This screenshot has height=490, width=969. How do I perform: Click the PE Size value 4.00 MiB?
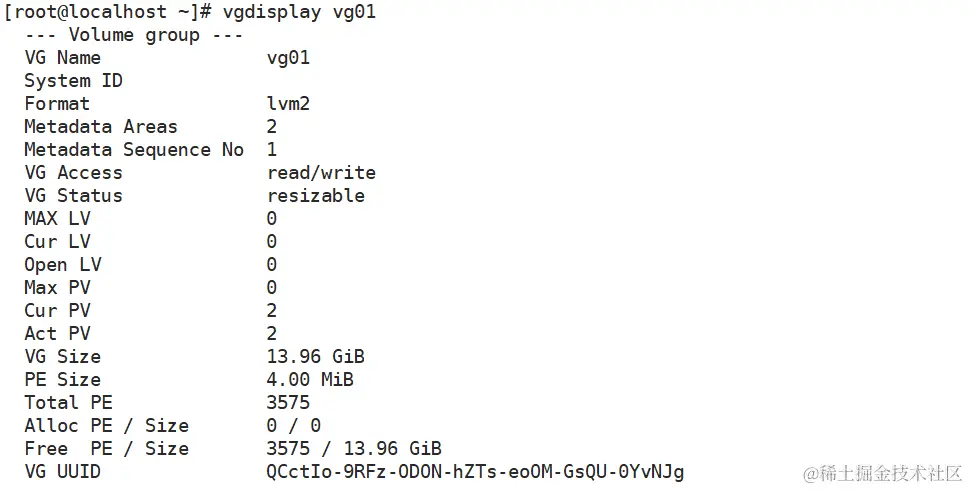[x=310, y=380]
